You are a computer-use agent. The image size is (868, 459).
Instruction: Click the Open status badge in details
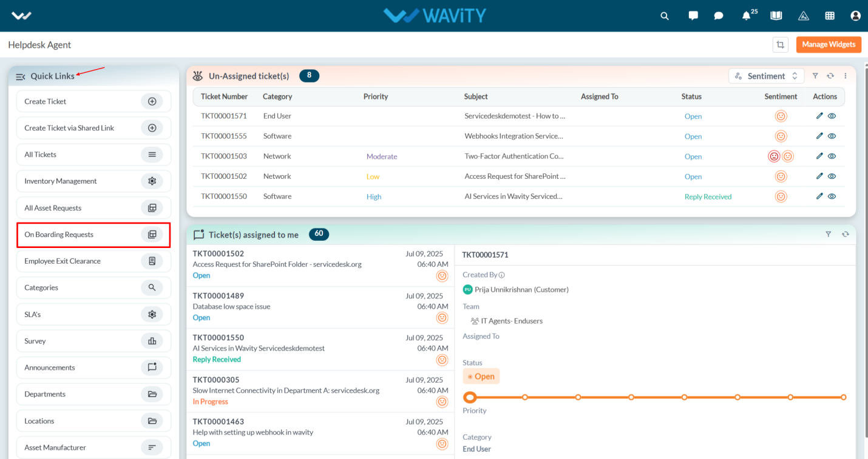[x=481, y=377]
